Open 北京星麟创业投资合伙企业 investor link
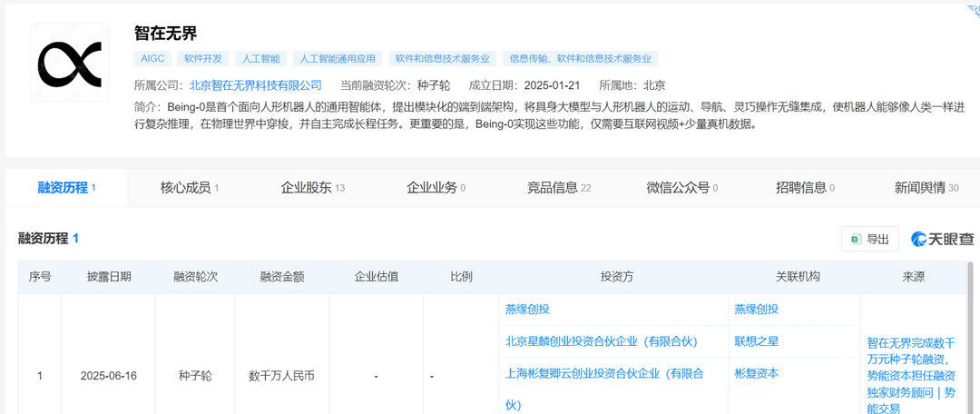This screenshot has width=980, height=414. (x=602, y=341)
